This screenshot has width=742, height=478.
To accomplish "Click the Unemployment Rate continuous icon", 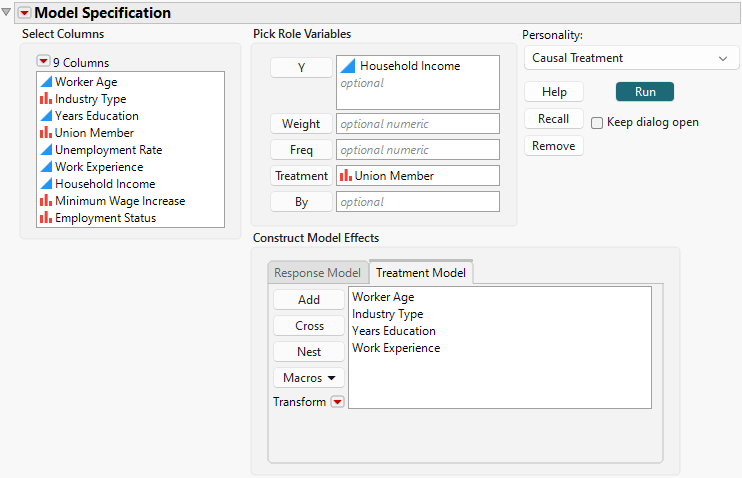I will [46, 150].
